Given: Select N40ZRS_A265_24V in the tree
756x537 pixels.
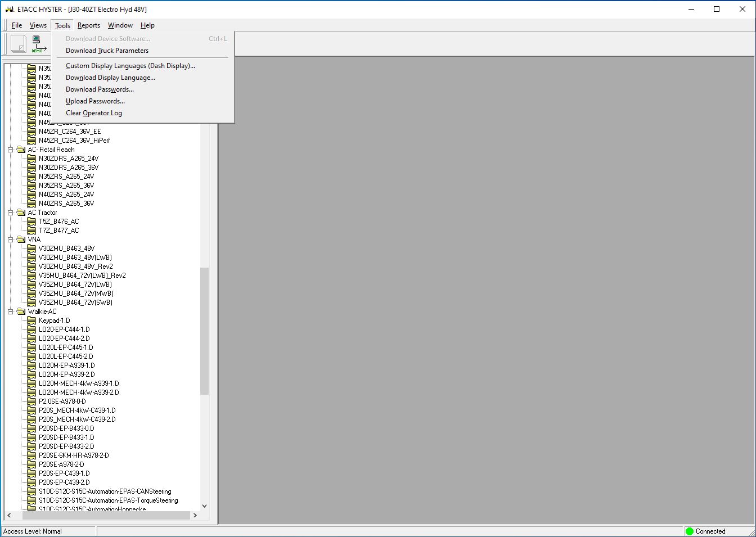Looking at the screenshot, I should (66, 195).
